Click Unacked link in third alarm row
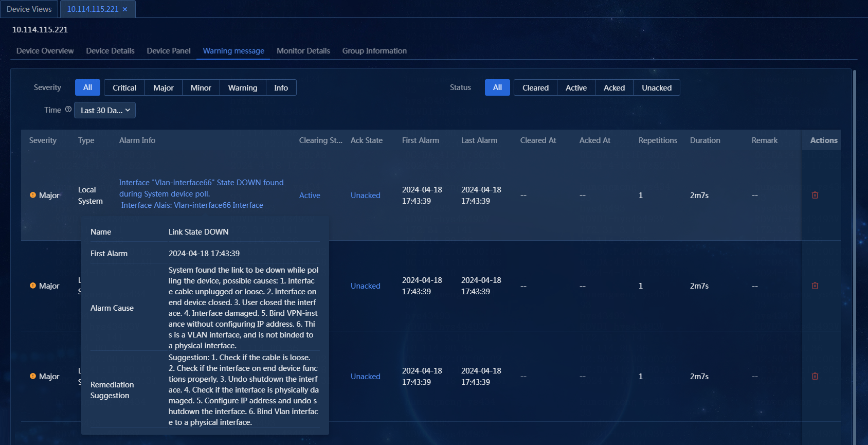Screen dimensions: 868x445 366,376
